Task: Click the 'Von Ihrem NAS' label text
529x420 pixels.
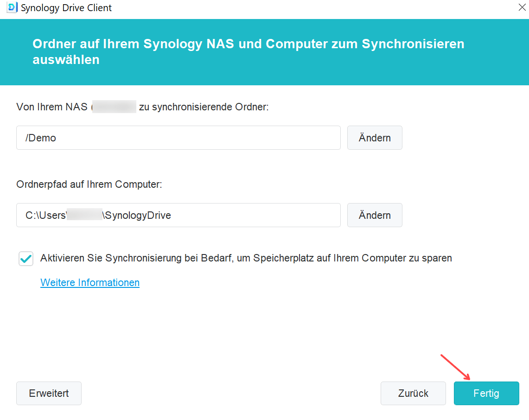Action: [53, 107]
